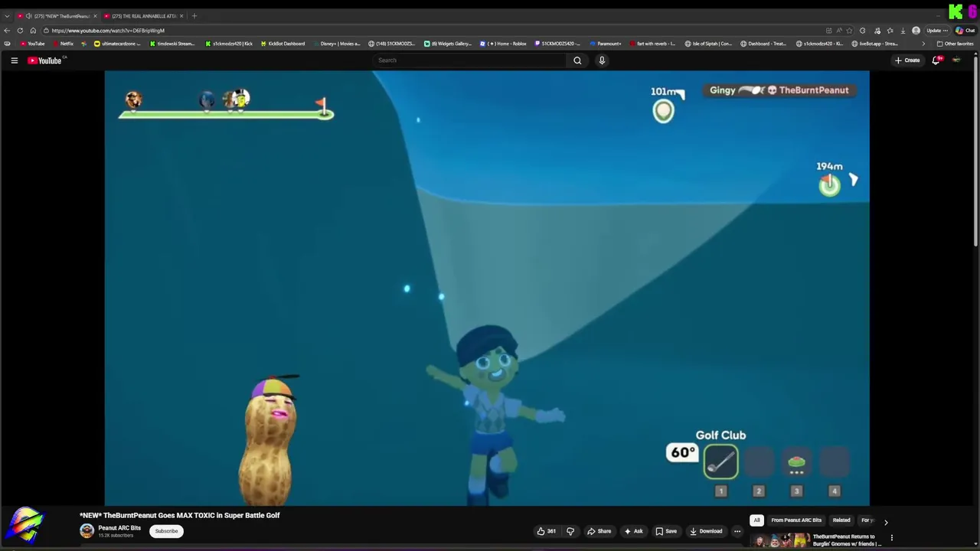
Task: Open the YouTube hamburger guide menu
Action: 14,60
